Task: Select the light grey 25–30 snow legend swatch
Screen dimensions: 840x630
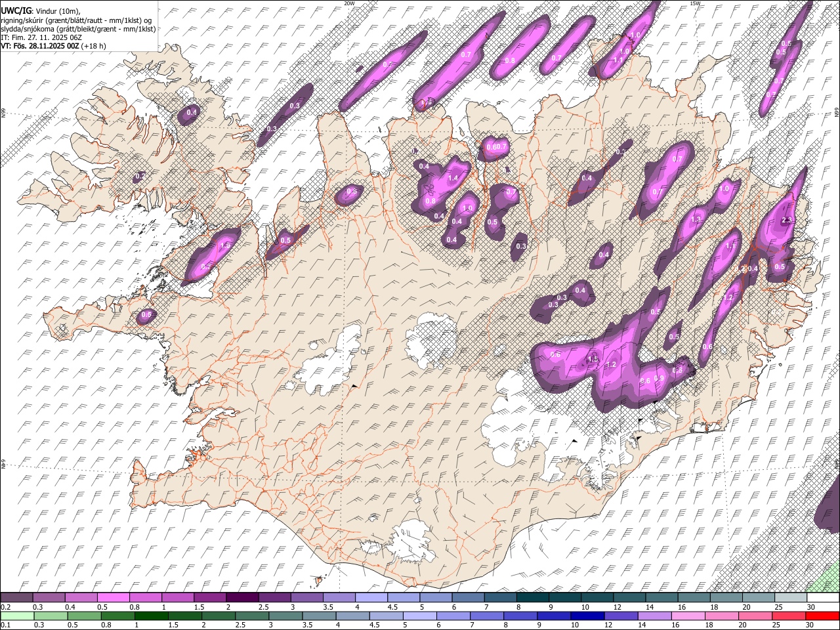Action: pos(791,597)
